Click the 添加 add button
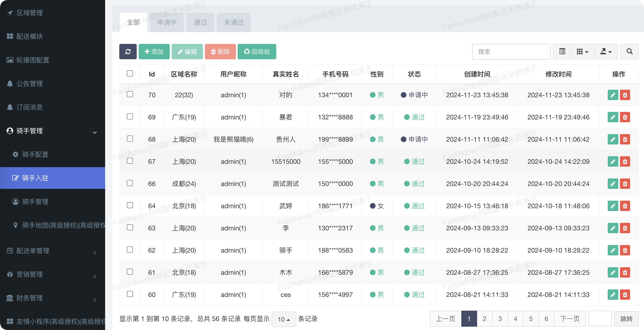Image resolution: width=644 pixels, height=330 pixels. click(x=154, y=52)
